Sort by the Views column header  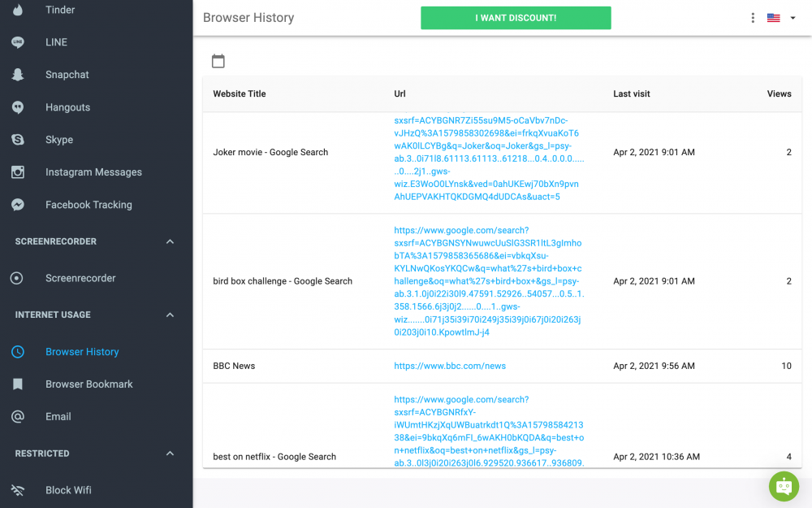779,93
